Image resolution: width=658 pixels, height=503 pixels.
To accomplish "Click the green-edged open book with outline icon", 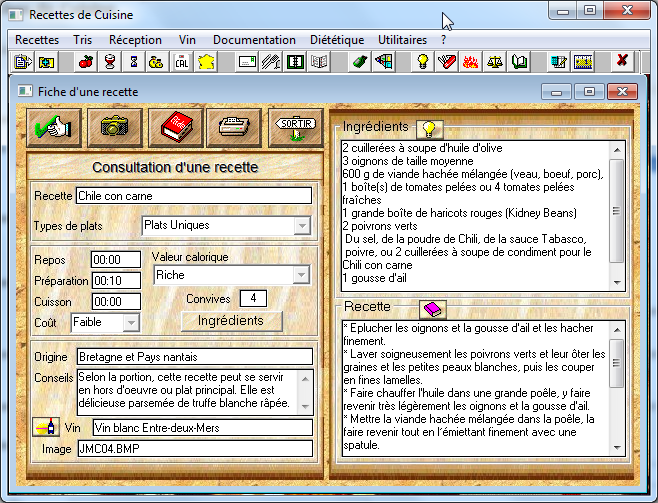I will coord(519,62).
